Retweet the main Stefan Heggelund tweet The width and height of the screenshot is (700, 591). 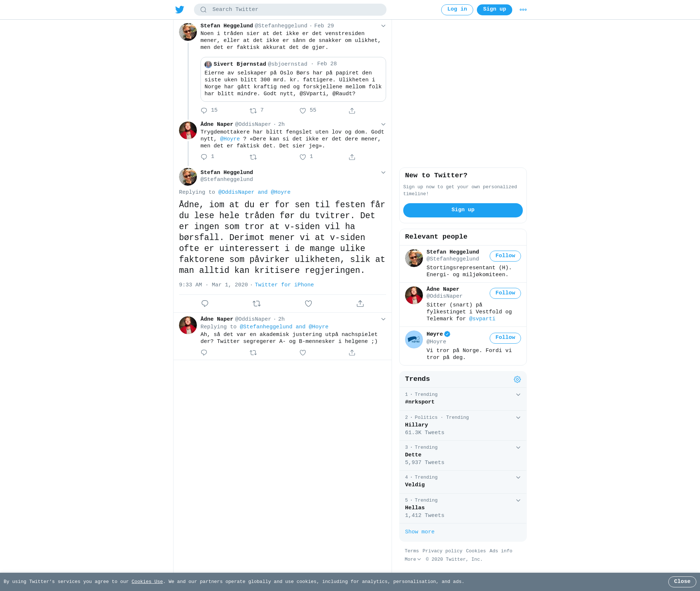point(257,304)
